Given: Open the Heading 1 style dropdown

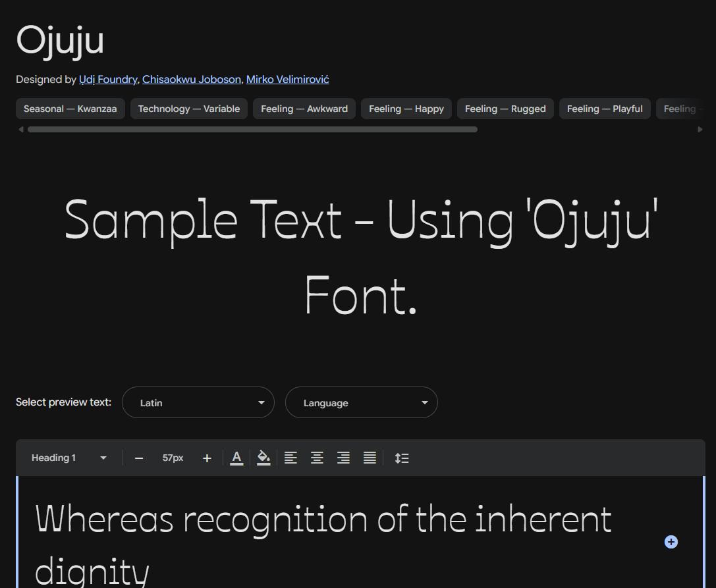Looking at the screenshot, I should pyautogui.click(x=69, y=458).
